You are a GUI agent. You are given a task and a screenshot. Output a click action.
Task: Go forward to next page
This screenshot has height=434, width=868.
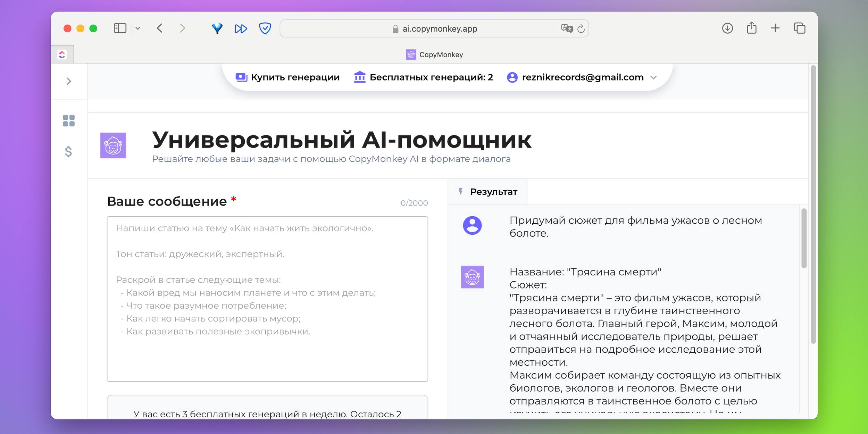[x=182, y=28]
